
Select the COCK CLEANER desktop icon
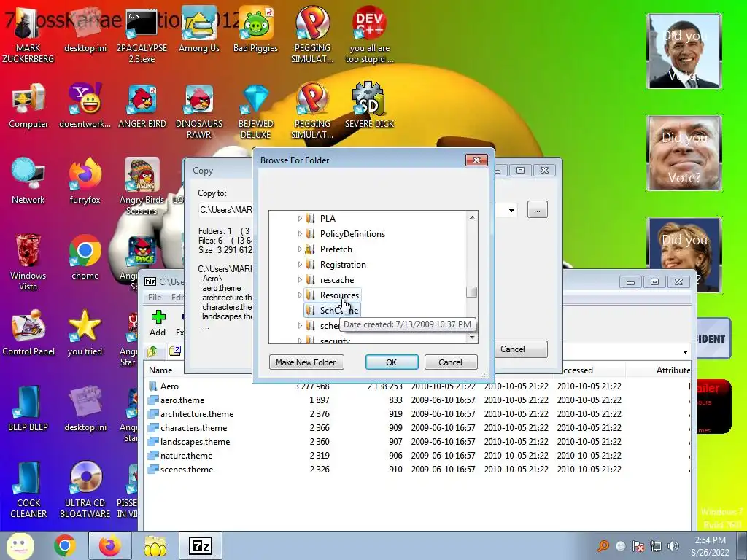tap(28, 489)
